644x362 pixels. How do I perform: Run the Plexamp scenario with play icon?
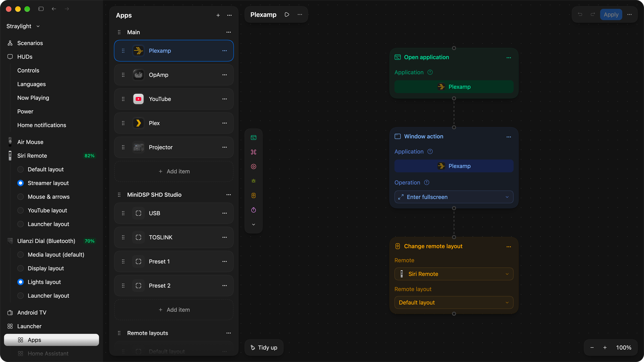(287, 14)
